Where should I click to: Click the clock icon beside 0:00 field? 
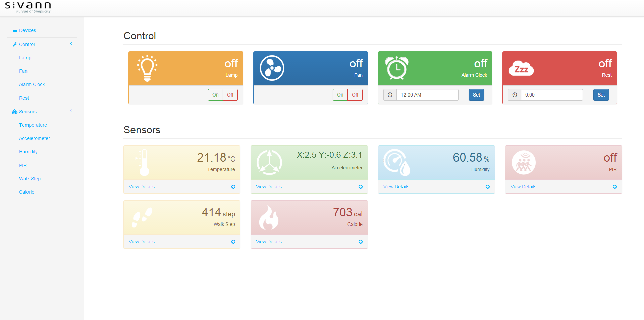coord(515,95)
